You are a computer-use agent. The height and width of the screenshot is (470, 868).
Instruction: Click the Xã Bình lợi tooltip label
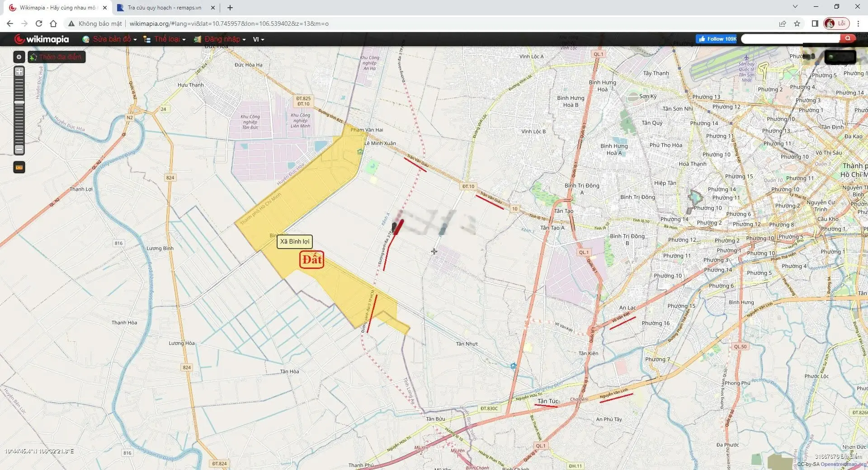[295, 241]
